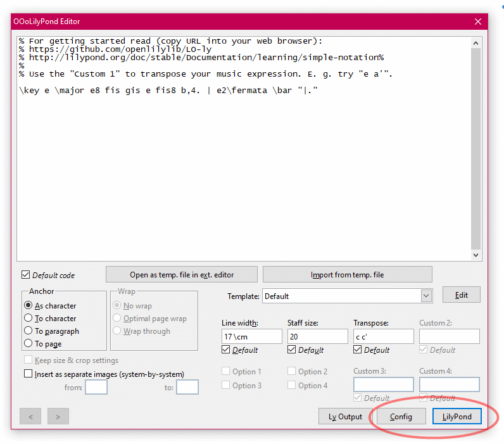Screen dimensions: 504x444
Task: Select Optimal page wrap option
Action: [117, 318]
